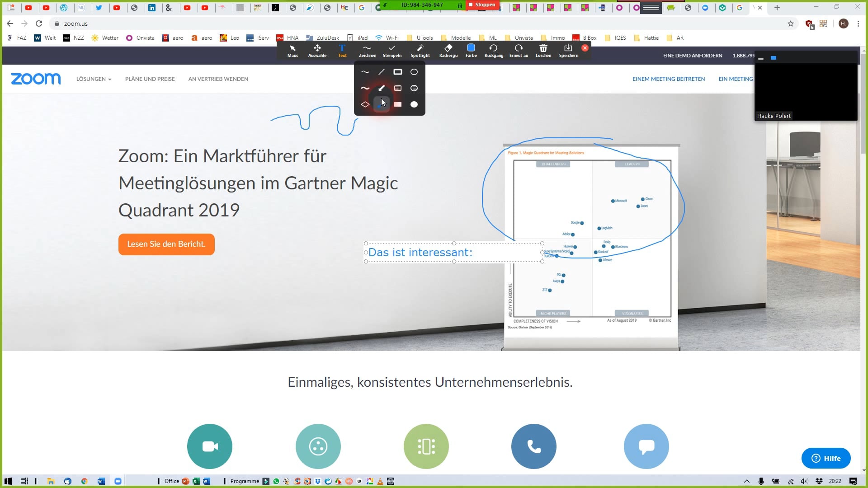
Task: Bookmark this page with star icon
Action: tap(790, 23)
